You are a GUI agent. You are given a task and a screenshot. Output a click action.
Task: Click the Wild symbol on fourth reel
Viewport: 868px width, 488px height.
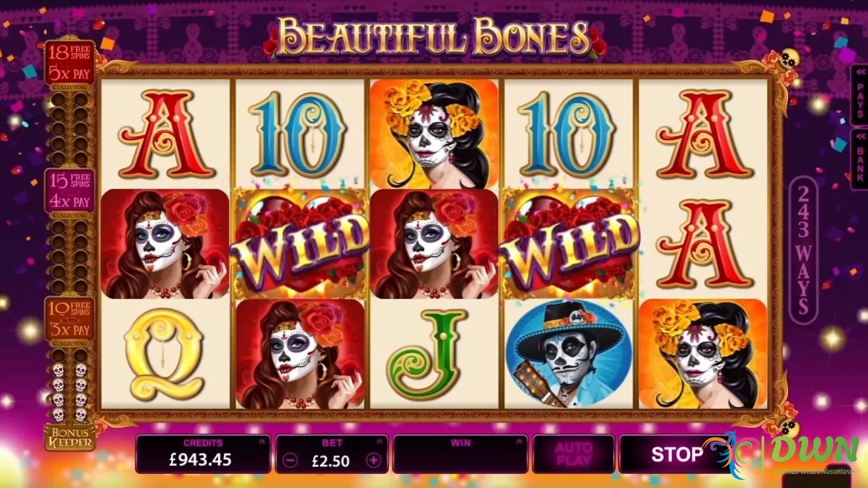point(569,244)
